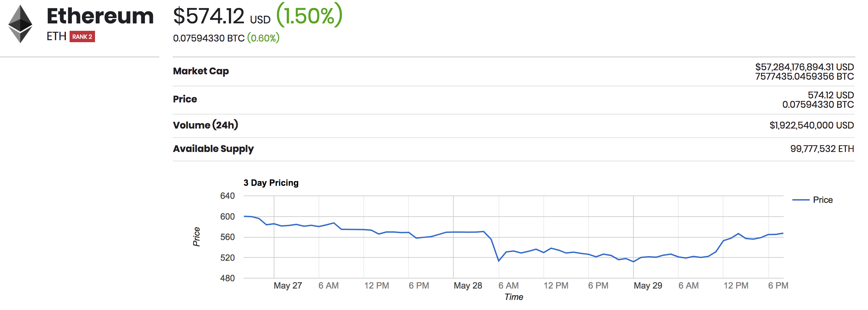Click the blue Price legend line swatch
This screenshot has height=310, width=868.
click(x=801, y=200)
